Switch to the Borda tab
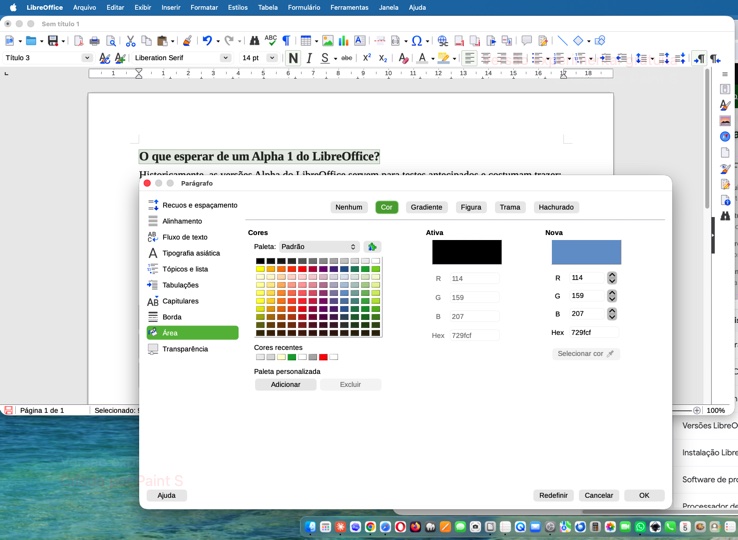The height and width of the screenshot is (540, 738). point(193,317)
